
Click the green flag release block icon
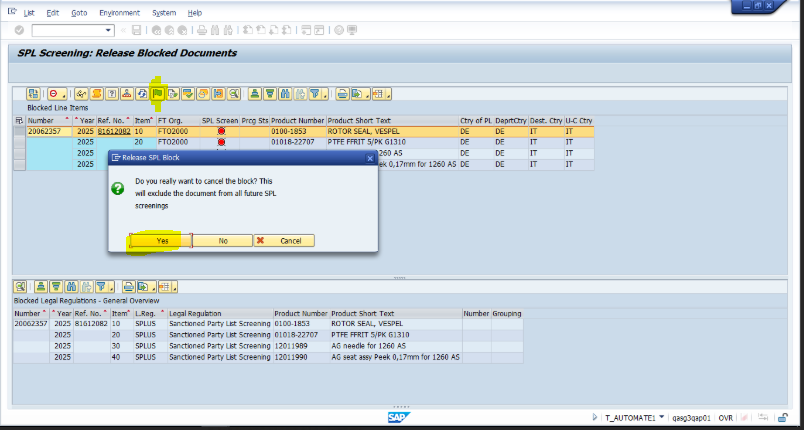pos(157,94)
